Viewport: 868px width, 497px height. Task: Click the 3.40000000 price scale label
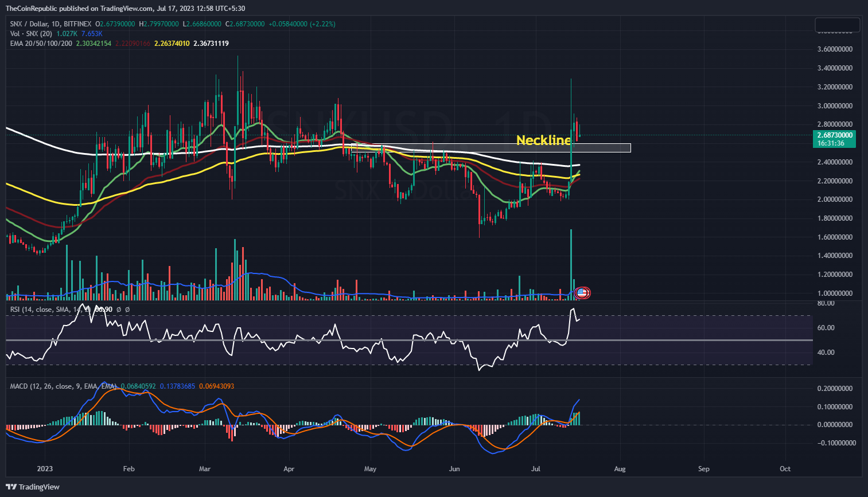click(834, 68)
